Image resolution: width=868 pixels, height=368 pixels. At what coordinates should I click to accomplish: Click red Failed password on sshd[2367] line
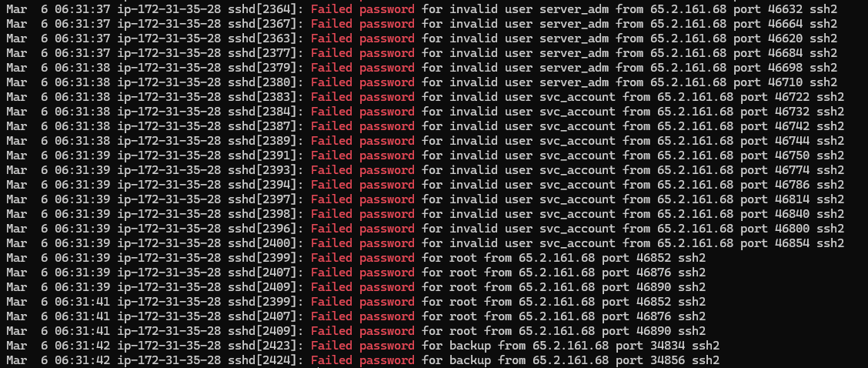362,24
